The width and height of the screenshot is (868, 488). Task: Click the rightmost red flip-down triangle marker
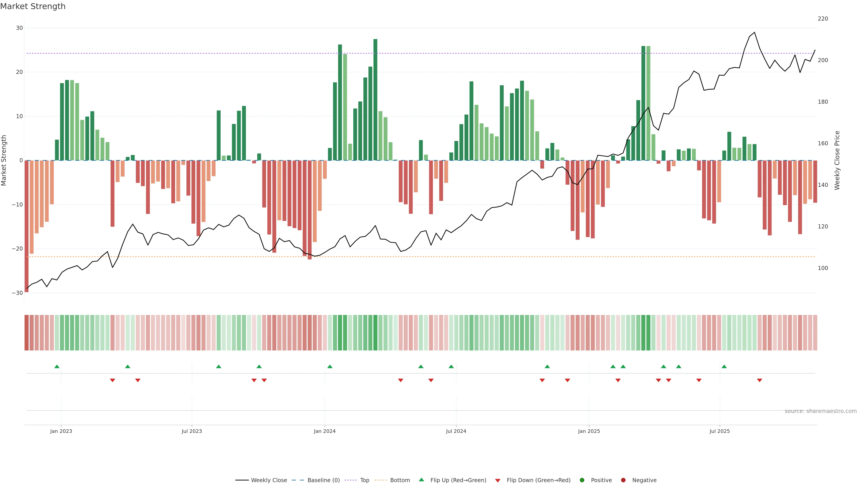tap(759, 380)
